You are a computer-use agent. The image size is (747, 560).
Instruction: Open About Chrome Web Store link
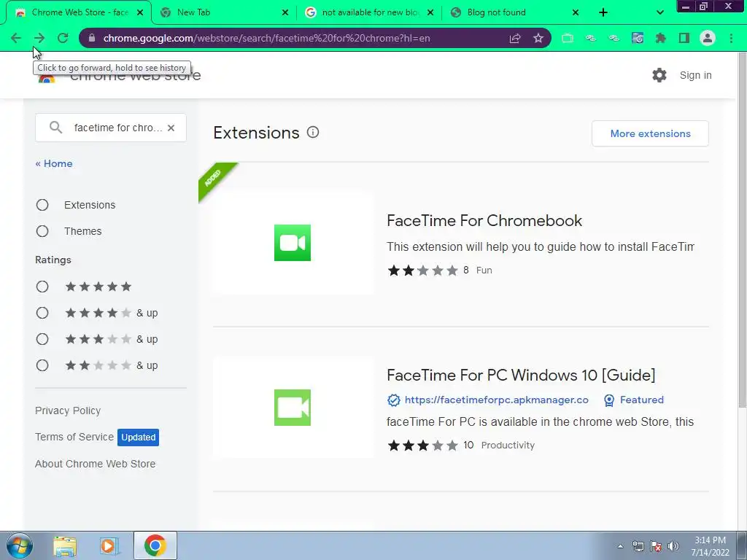(96, 464)
